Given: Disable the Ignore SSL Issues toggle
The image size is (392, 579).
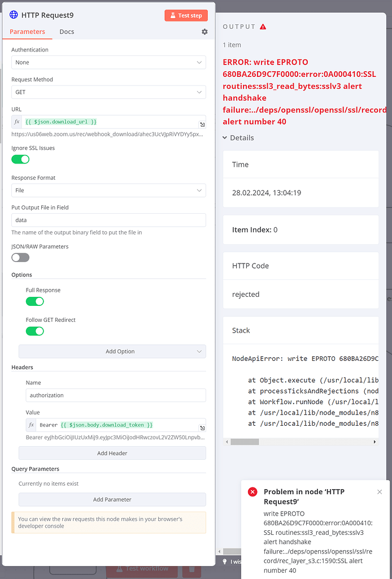Looking at the screenshot, I should [20, 159].
